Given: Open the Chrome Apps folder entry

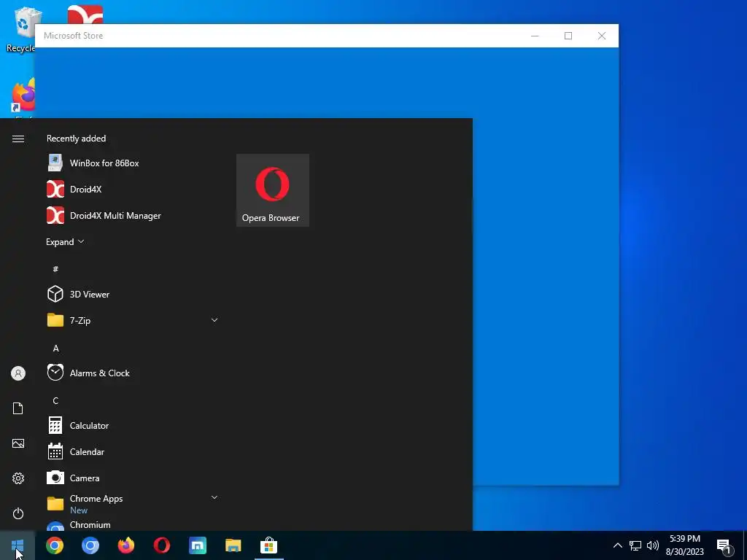Looking at the screenshot, I should tap(133, 504).
